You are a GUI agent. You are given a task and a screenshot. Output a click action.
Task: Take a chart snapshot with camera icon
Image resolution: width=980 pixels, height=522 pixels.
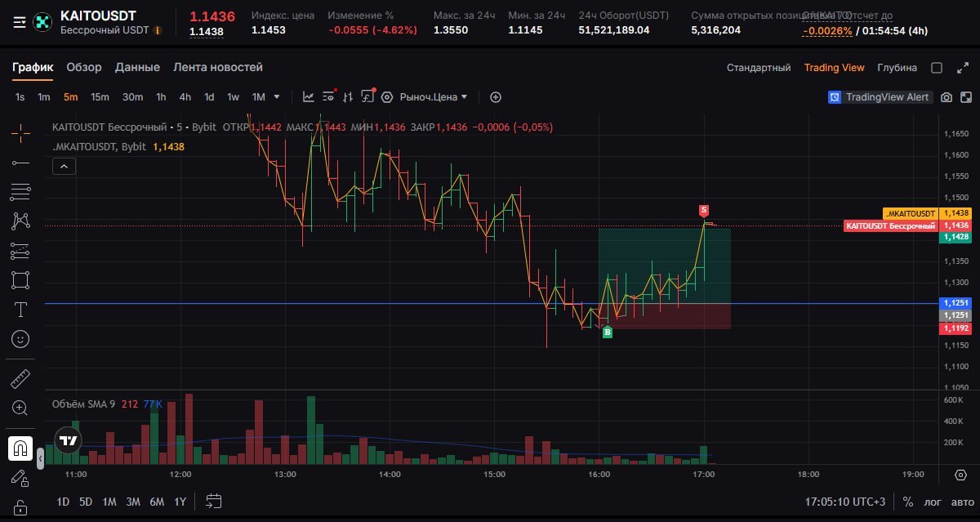tap(946, 97)
